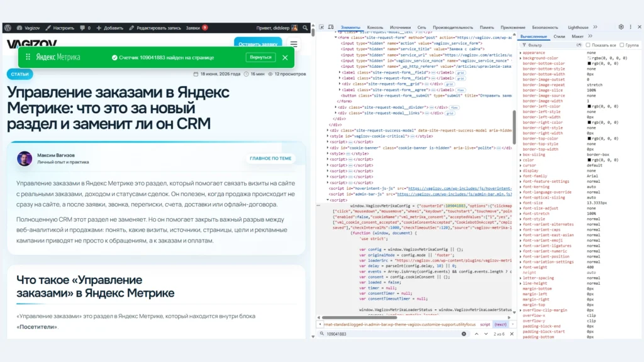Image resolution: width=644 pixels, height=362 pixels.
Task: Expand the overflow-clip-margin property
Action: (x=521, y=310)
